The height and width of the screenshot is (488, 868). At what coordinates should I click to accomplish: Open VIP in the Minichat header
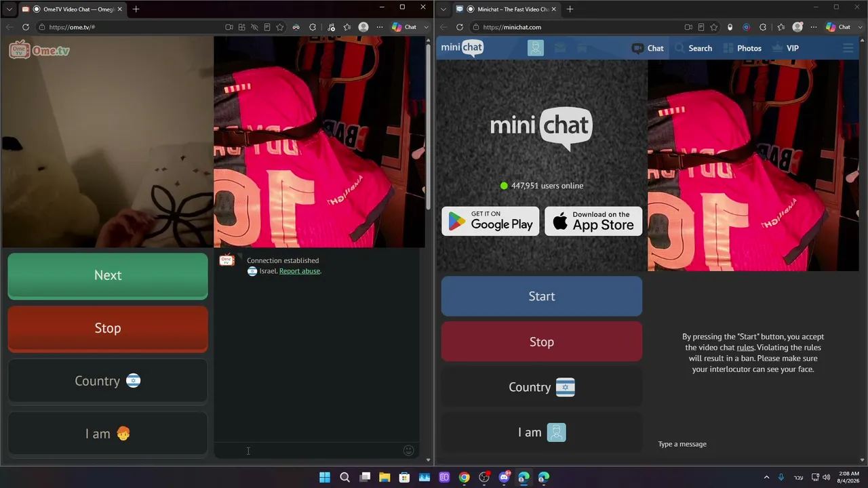785,48
